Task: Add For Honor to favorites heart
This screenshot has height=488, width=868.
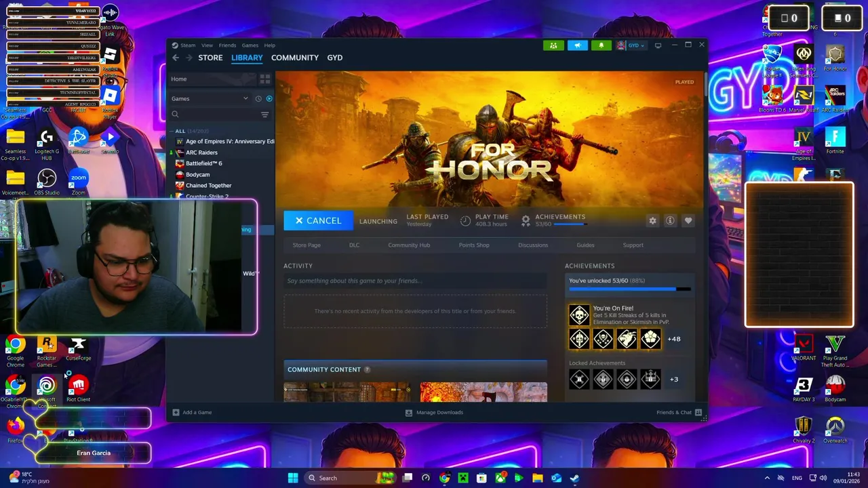Action: click(x=688, y=220)
